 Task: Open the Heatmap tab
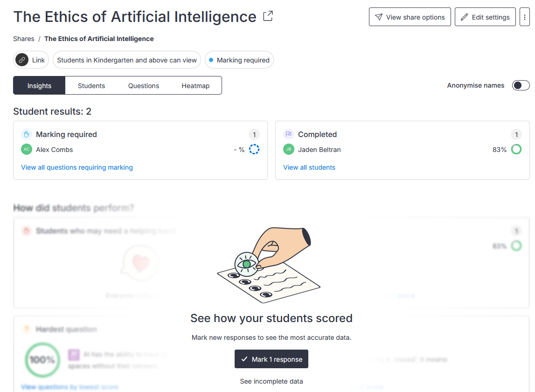195,86
